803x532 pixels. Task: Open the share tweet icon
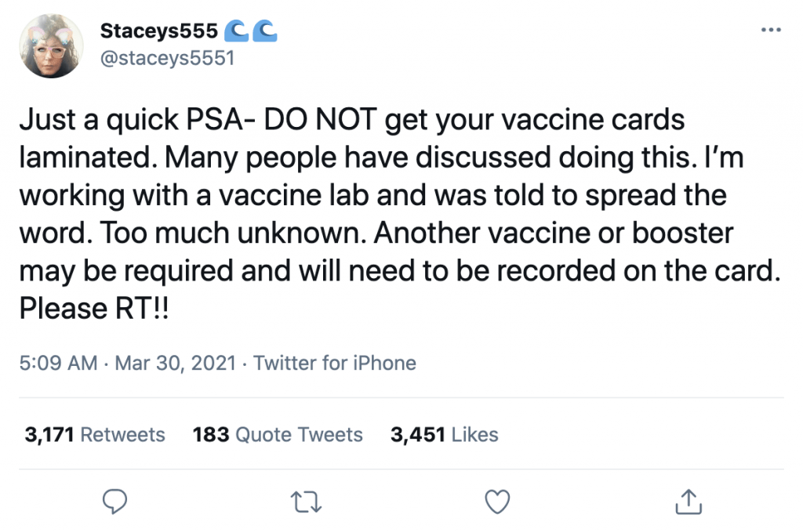tap(687, 500)
